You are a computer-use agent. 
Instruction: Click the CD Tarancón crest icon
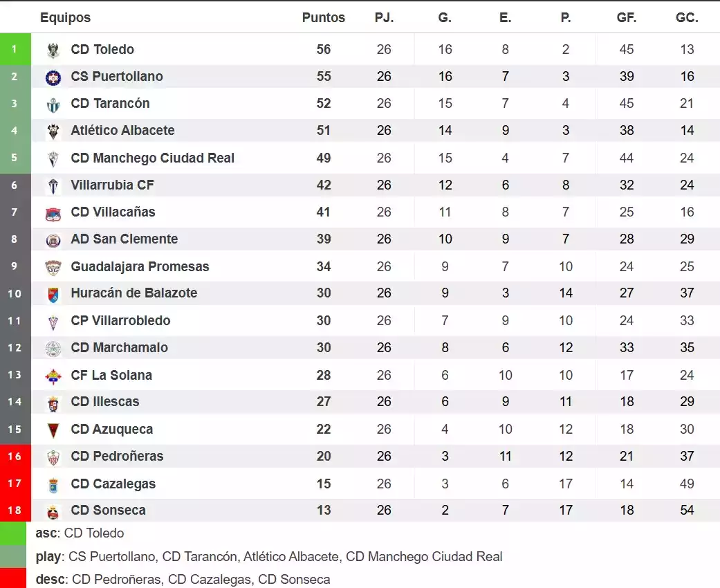53,104
